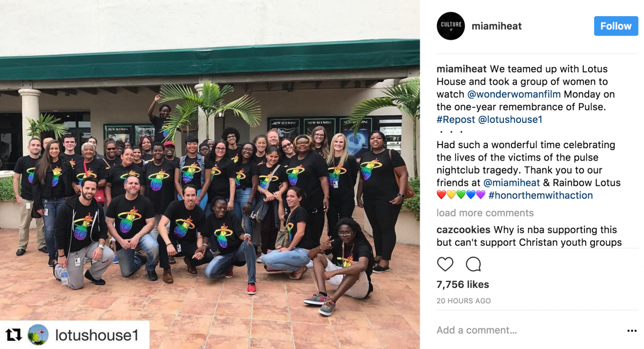Open the three-dot more options menu

[x=632, y=331]
